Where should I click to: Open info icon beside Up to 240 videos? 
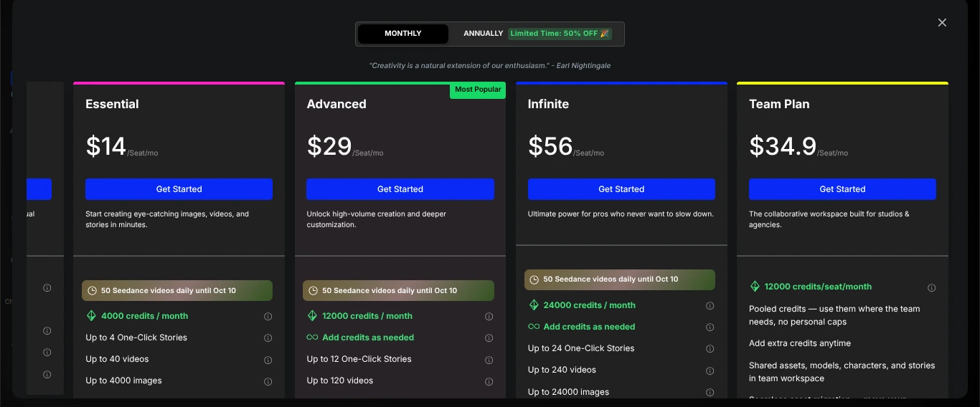(710, 370)
